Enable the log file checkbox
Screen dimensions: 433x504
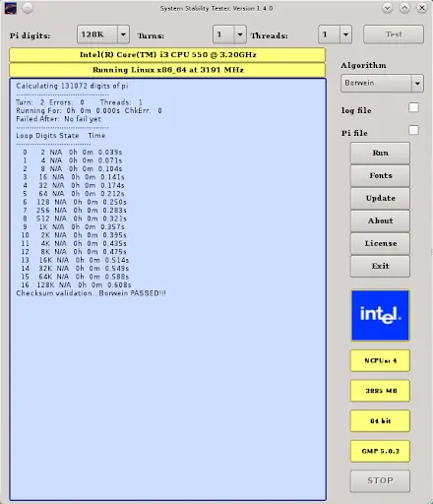click(x=413, y=107)
